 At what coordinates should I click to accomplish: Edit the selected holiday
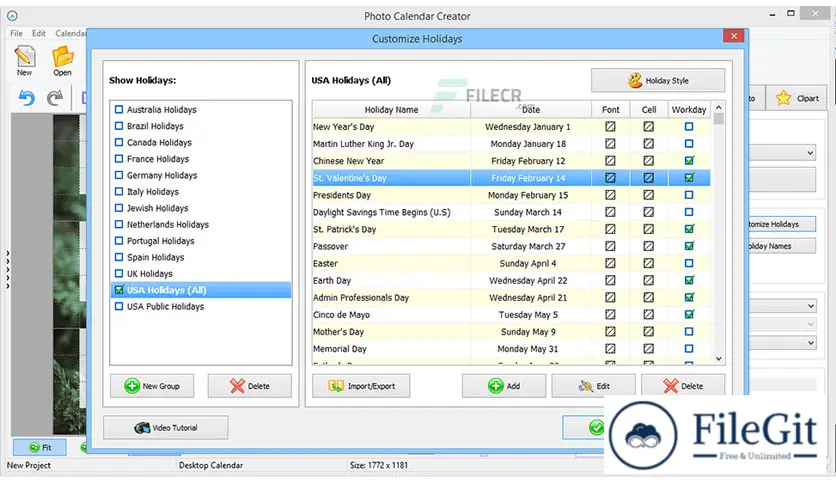[x=593, y=386]
